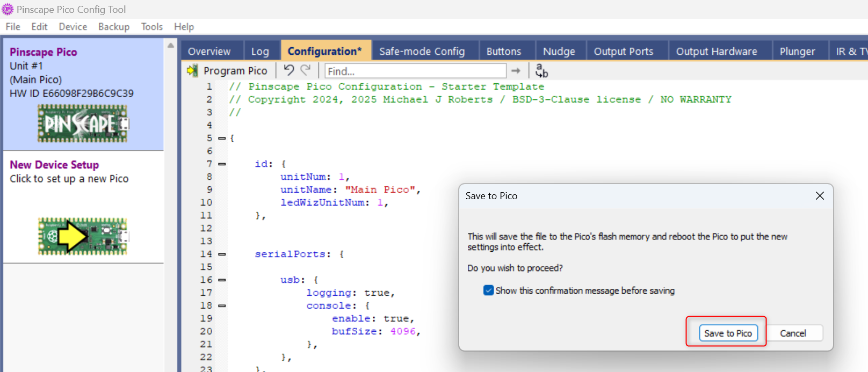Viewport: 868px width, 372px height.
Task: Click the Program Pico label
Action: [235, 71]
